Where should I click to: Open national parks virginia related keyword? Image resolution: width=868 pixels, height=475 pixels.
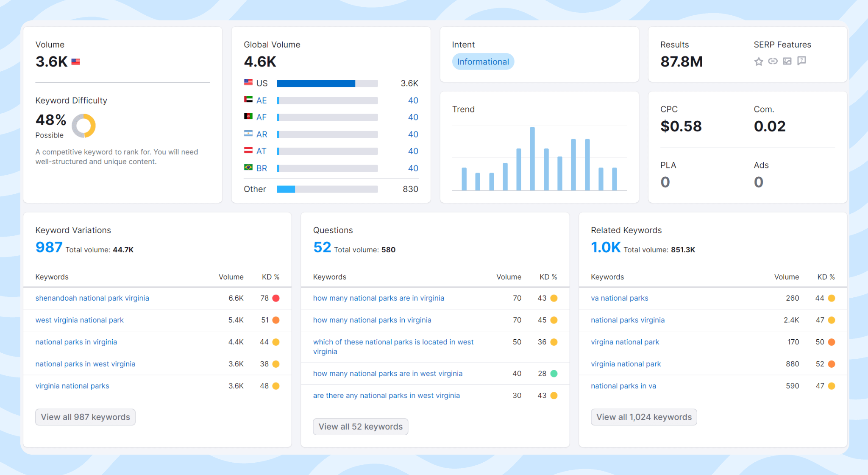[628, 320]
